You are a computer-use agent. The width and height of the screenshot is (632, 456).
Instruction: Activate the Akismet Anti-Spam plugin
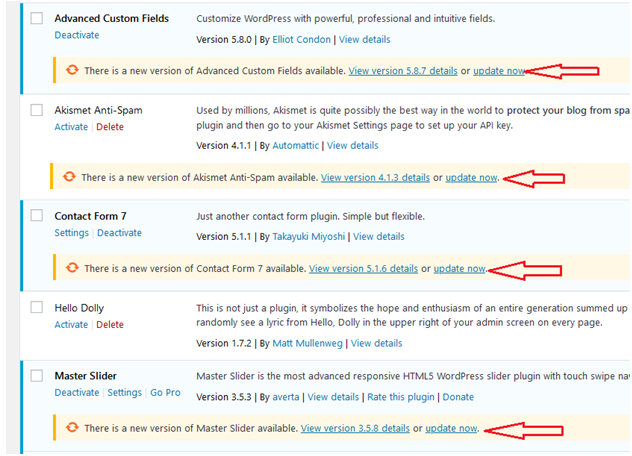[x=71, y=127]
